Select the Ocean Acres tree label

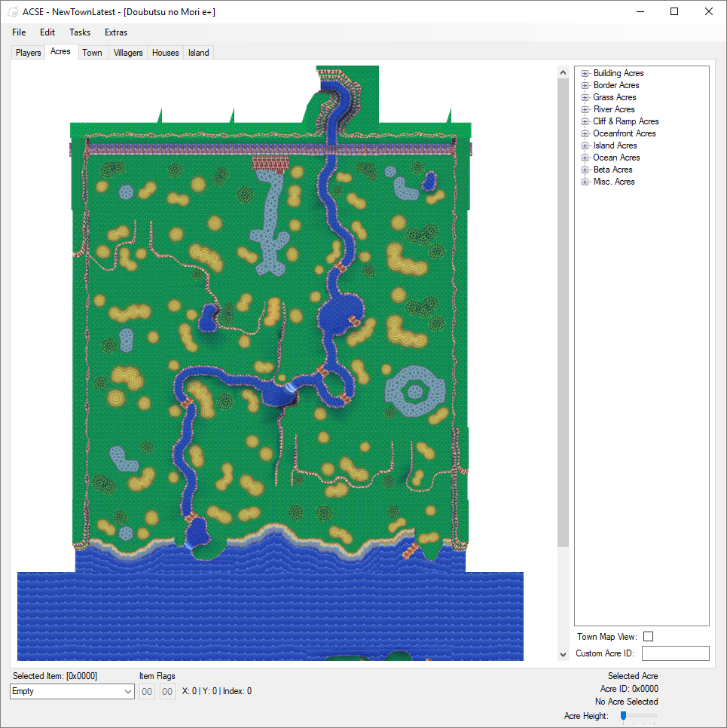616,158
